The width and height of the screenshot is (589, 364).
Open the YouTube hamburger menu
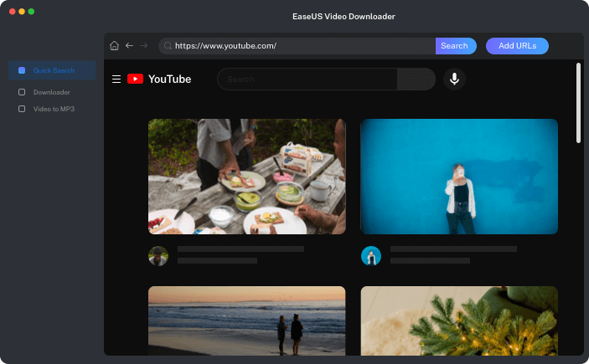pos(116,79)
